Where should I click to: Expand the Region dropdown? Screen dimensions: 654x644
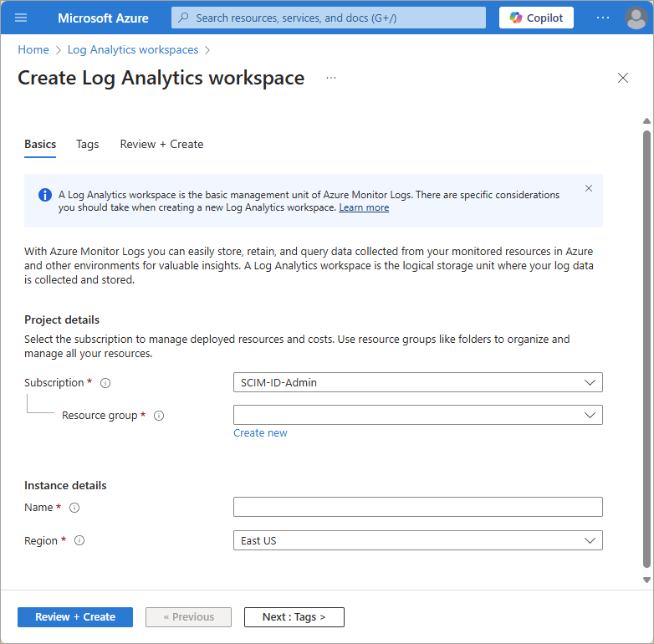(417, 540)
